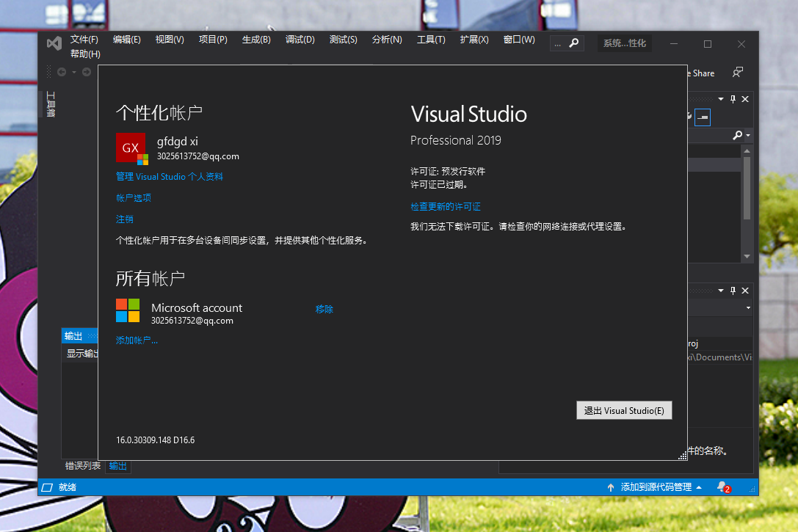Open the feedback icon near Live Share
The height and width of the screenshot is (532, 798).
(738, 73)
